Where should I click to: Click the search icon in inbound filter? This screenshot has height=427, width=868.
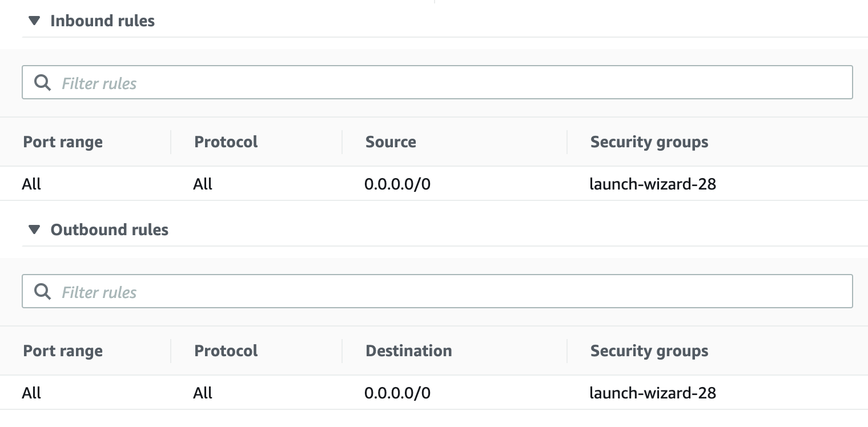tap(42, 83)
